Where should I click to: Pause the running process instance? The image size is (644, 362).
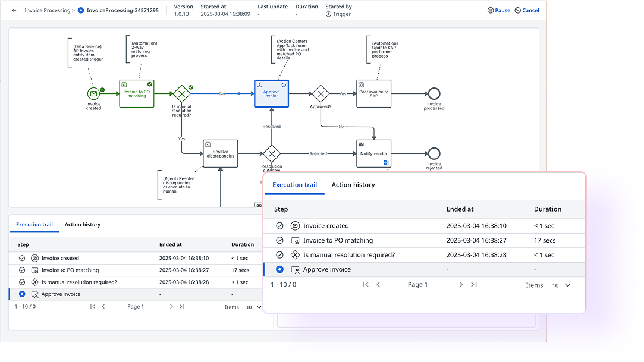(x=498, y=10)
